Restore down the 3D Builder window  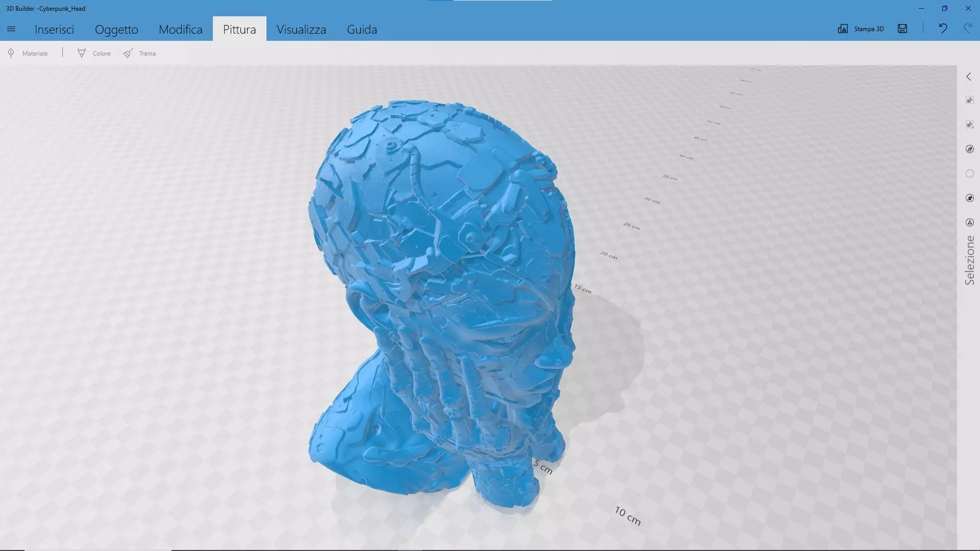(945, 8)
